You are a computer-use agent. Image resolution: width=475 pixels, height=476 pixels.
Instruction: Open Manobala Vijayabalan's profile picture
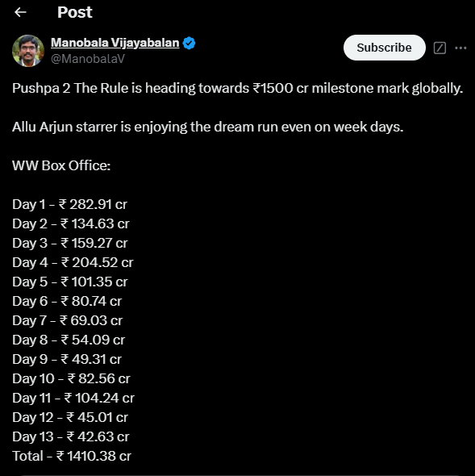click(x=28, y=51)
